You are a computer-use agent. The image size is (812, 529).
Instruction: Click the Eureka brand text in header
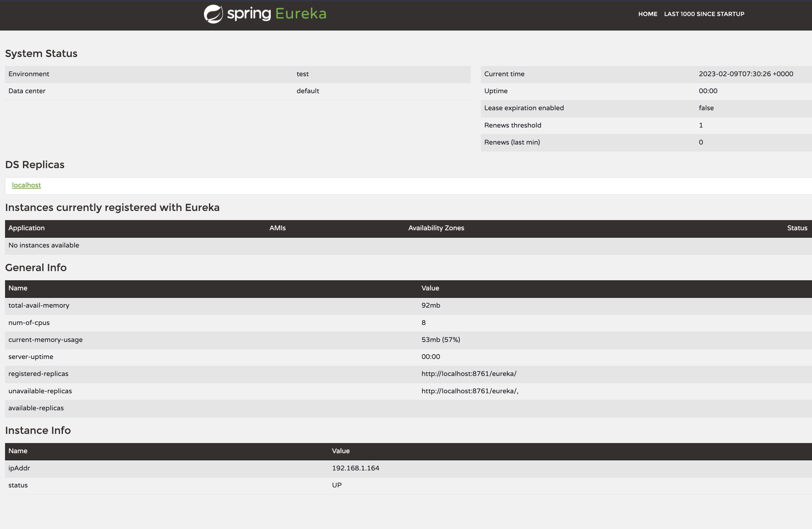(x=301, y=14)
